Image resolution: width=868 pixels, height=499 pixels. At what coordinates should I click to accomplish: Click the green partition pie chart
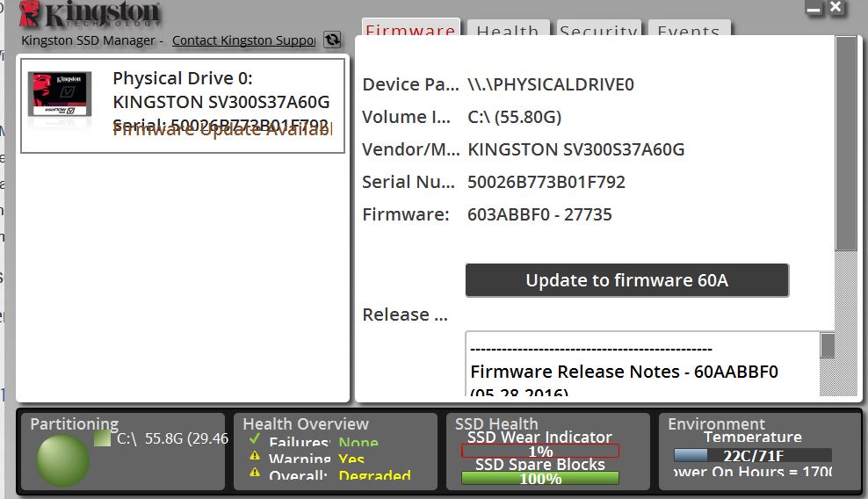(62, 461)
